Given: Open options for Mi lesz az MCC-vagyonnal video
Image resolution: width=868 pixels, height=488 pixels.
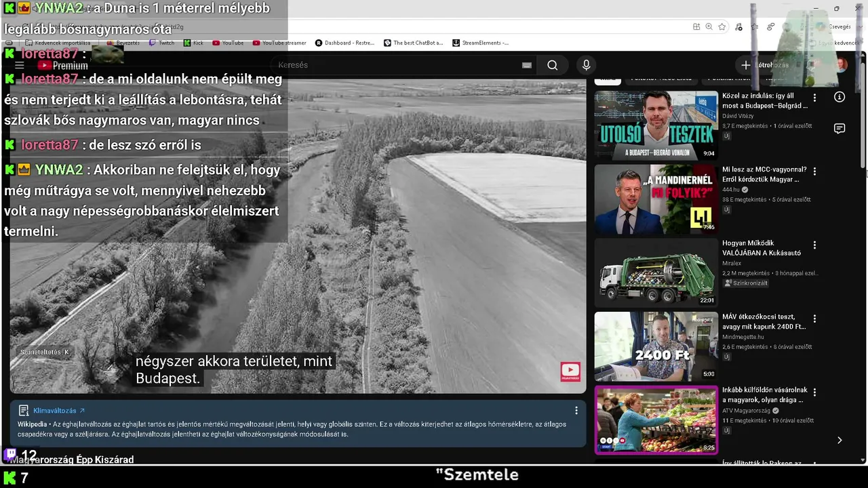Looking at the screenshot, I should [814, 171].
